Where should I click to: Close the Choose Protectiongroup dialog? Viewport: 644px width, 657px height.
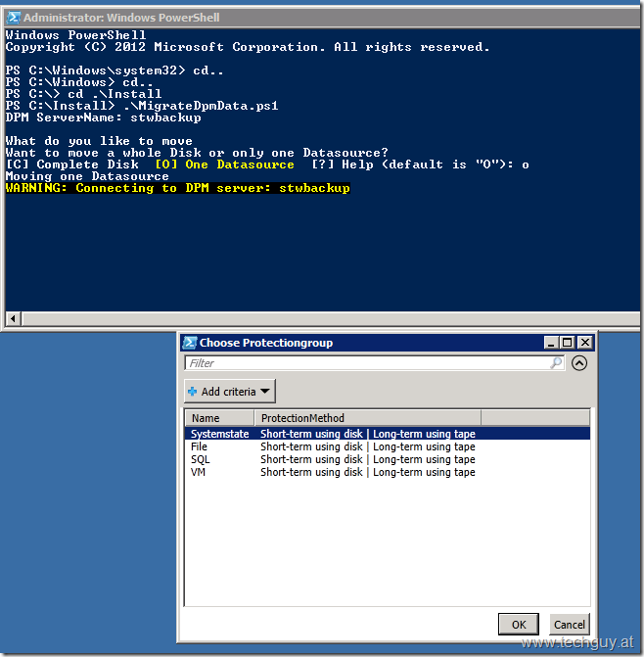pos(585,343)
